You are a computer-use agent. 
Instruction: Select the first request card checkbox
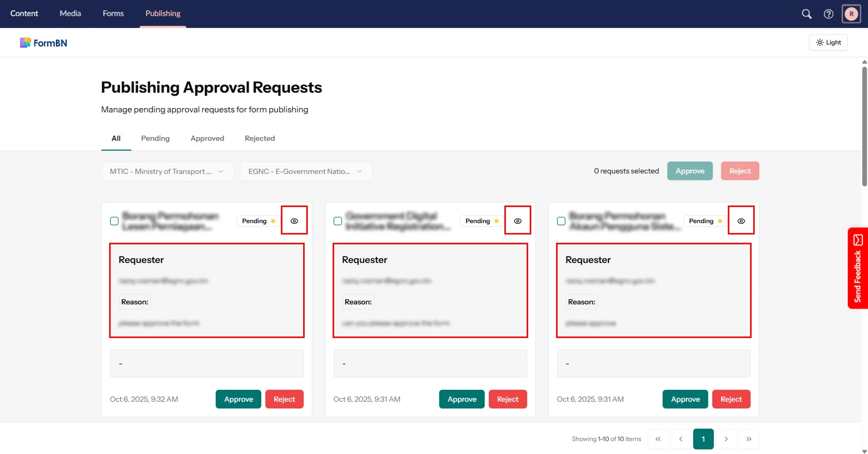pos(114,221)
